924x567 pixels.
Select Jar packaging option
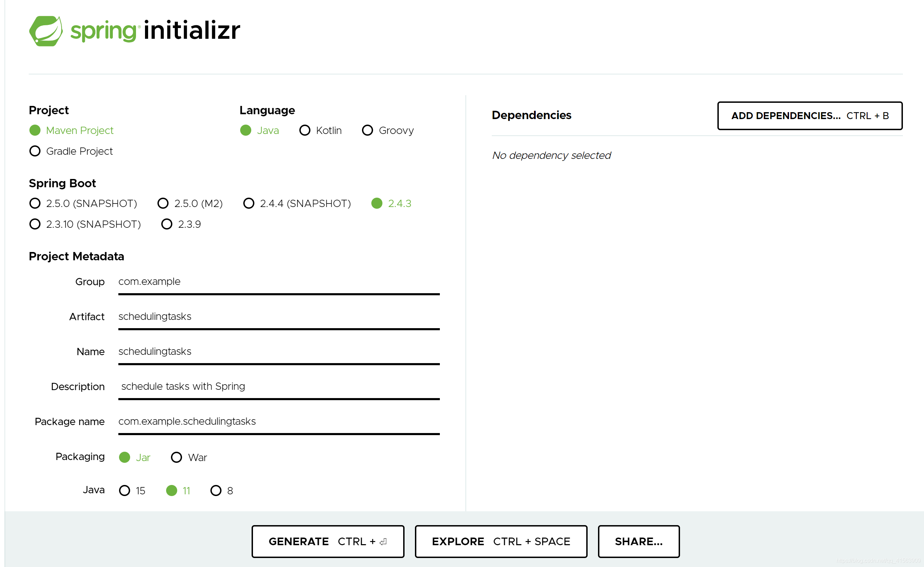pyautogui.click(x=135, y=458)
